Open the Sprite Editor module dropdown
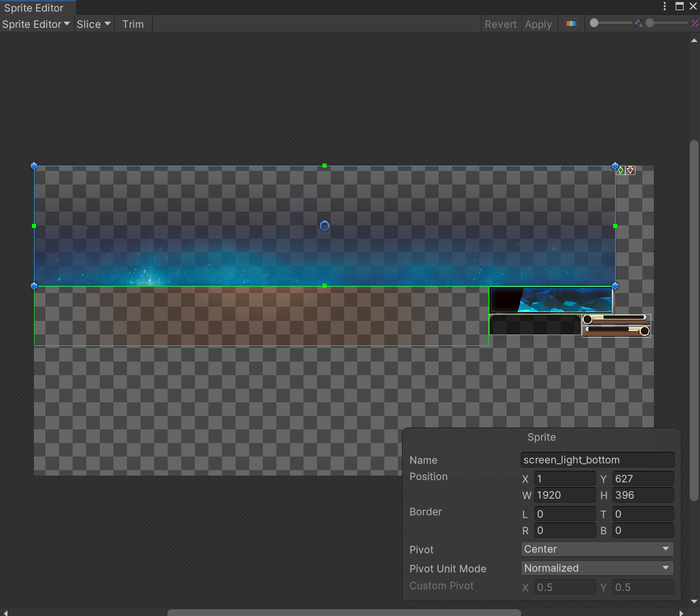Screen dimensions: 700x616 click(36, 24)
